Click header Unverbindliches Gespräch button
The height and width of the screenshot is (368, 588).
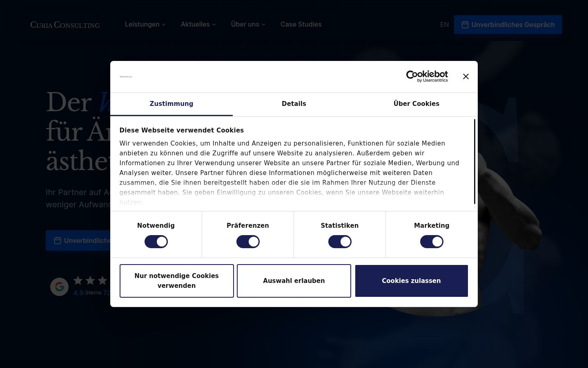[508, 25]
